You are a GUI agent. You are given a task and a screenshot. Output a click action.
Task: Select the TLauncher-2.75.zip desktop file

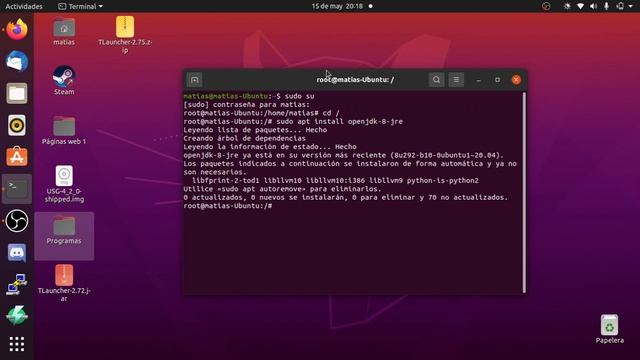pyautogui.click(x=125, y=35)
